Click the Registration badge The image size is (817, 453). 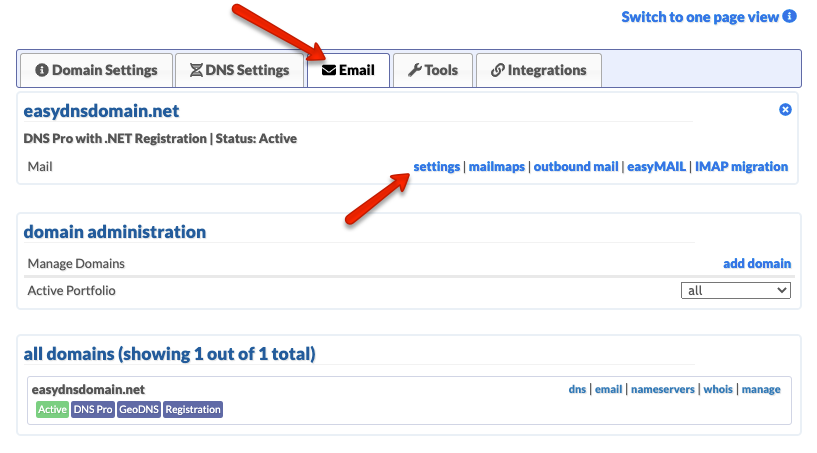coord(193,410)
